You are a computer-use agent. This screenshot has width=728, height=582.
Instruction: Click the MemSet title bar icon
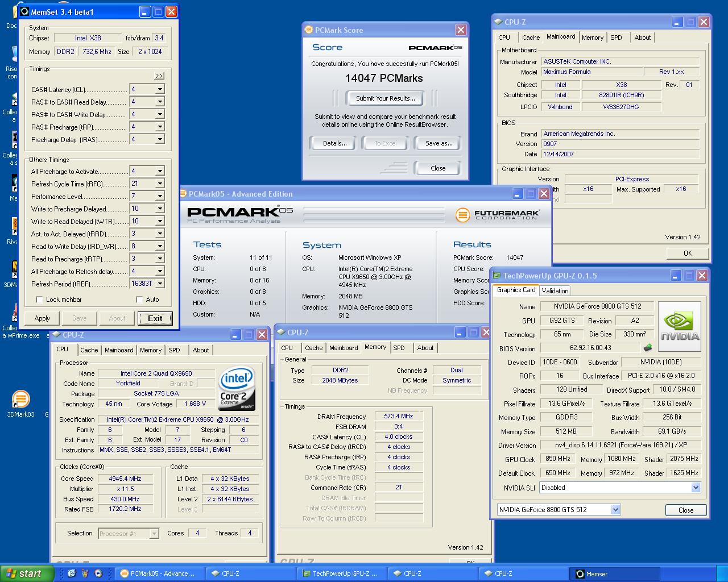pyautogui.click(x=24, y=11)
